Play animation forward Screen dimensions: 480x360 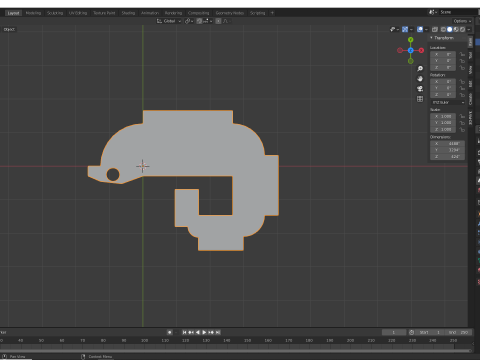pyautogui.click(x=204, y=332)
